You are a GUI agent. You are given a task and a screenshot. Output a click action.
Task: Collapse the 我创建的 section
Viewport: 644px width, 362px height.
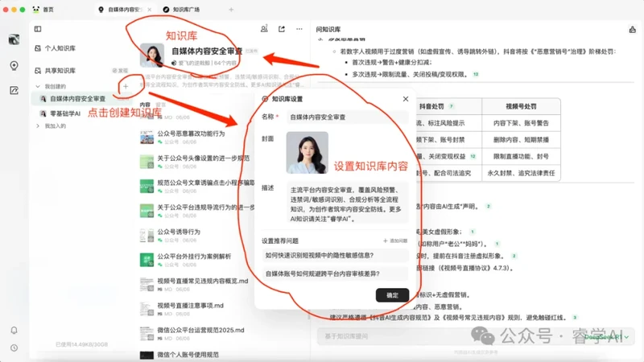[x=38, y=86]
